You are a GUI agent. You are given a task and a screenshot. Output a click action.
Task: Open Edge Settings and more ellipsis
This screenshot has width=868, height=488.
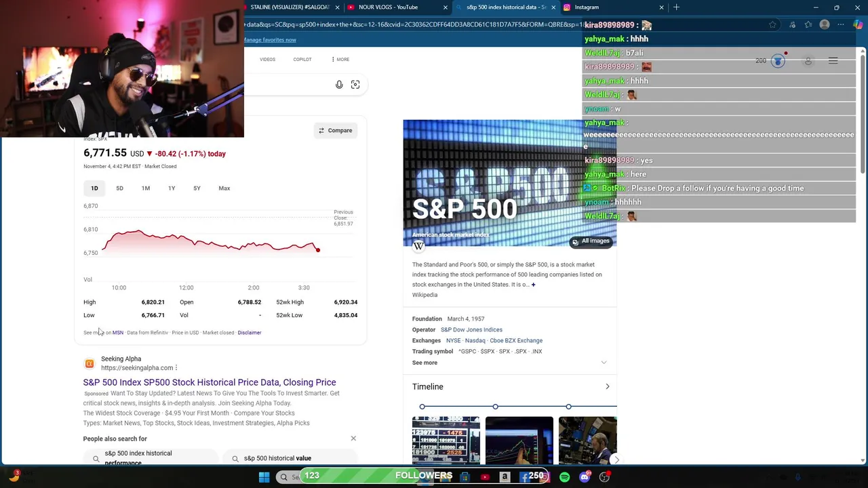pyautogui.click(x=841, y=25)
